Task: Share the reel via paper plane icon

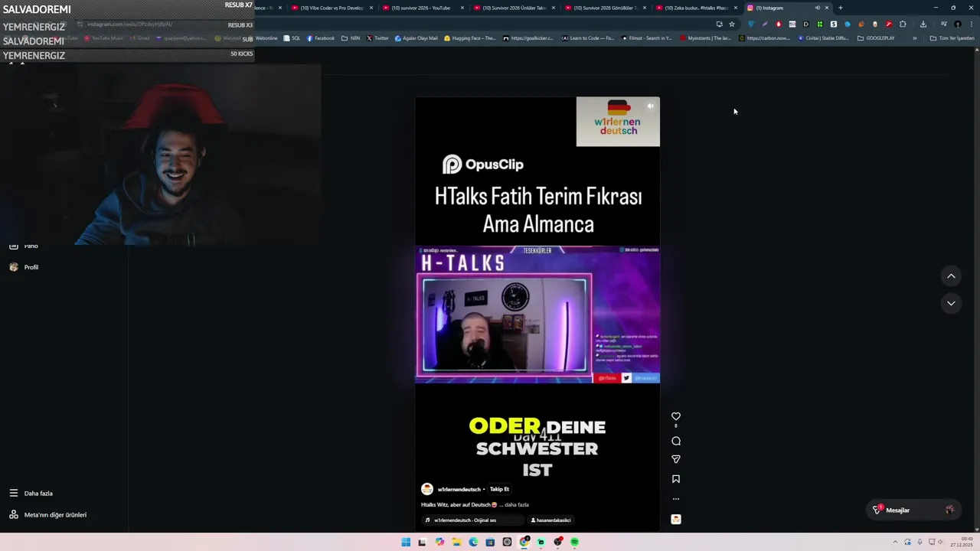Action: click(x=675, y=459)
